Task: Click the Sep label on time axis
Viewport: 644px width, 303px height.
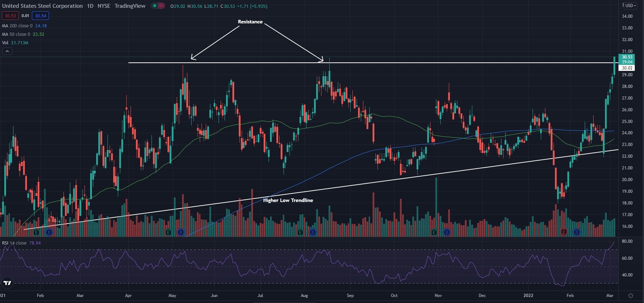Action: point(350,296)
